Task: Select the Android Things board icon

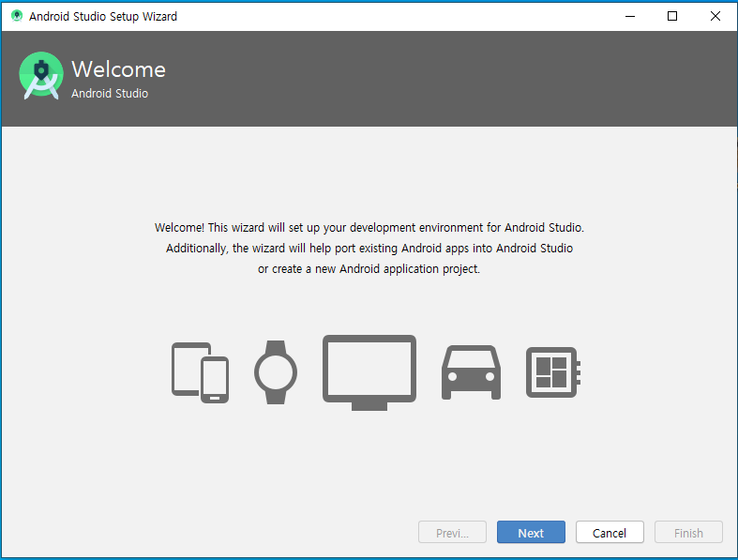Action: 553,372
